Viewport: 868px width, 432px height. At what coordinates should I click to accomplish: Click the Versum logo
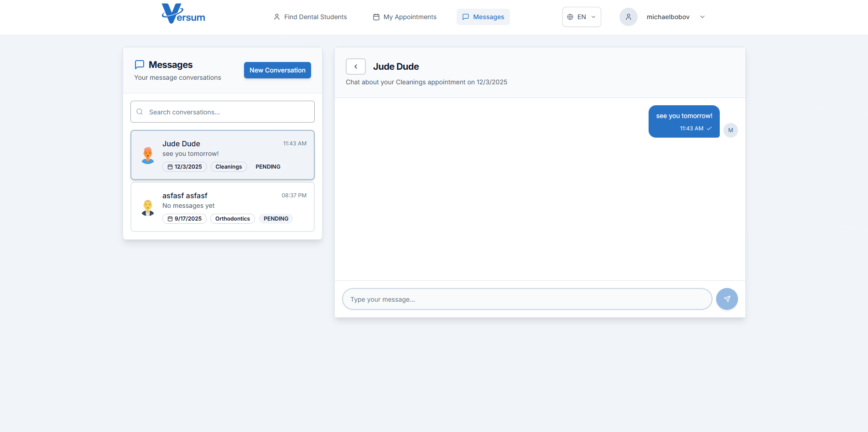(x=183, y=14)
